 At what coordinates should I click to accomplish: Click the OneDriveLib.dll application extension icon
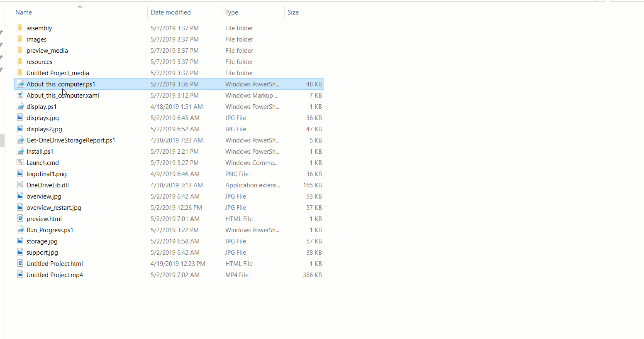tap(20, 185)
